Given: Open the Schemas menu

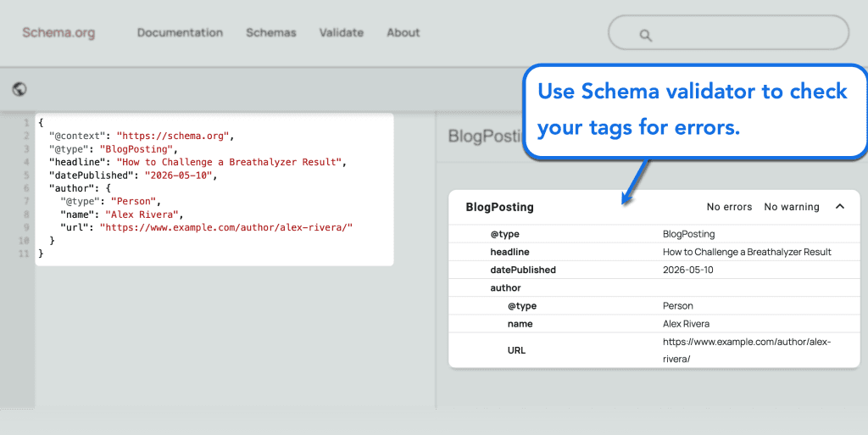Looking at the screenshot, I should pos(271,33).
